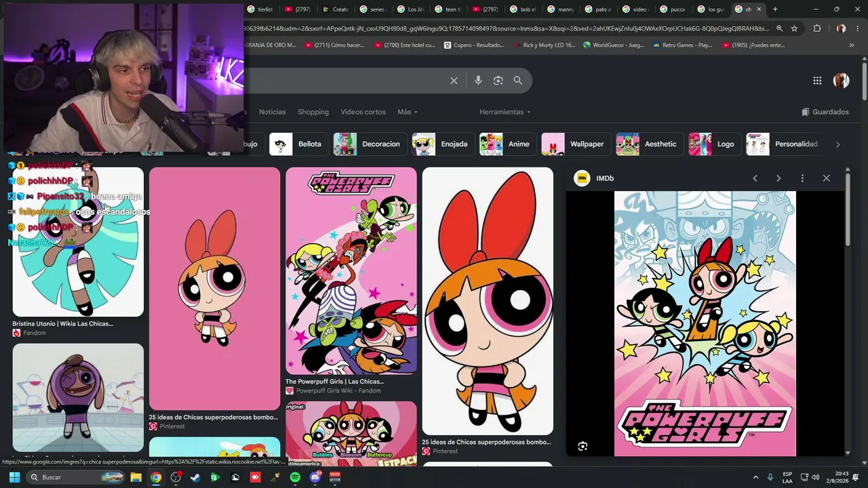Switch to the Shopping search tab
This screenshot has height=488, width=868.
coord(313,112)
